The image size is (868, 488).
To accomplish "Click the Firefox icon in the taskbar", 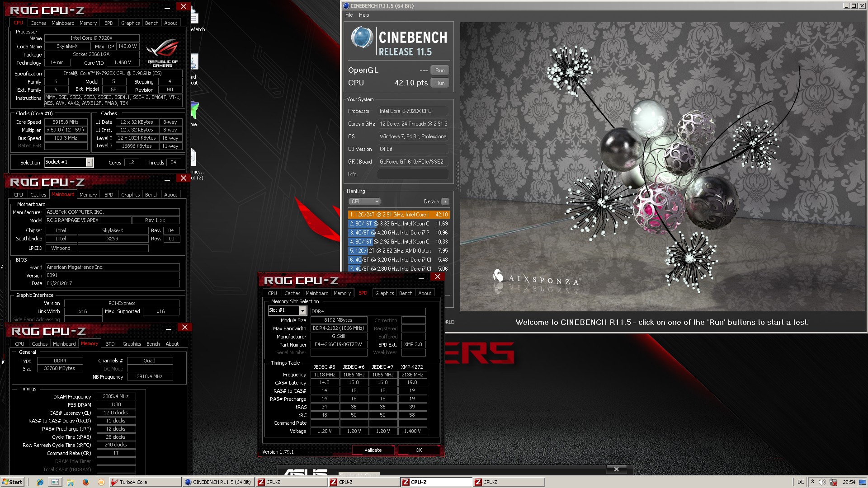I will (85, 482).
